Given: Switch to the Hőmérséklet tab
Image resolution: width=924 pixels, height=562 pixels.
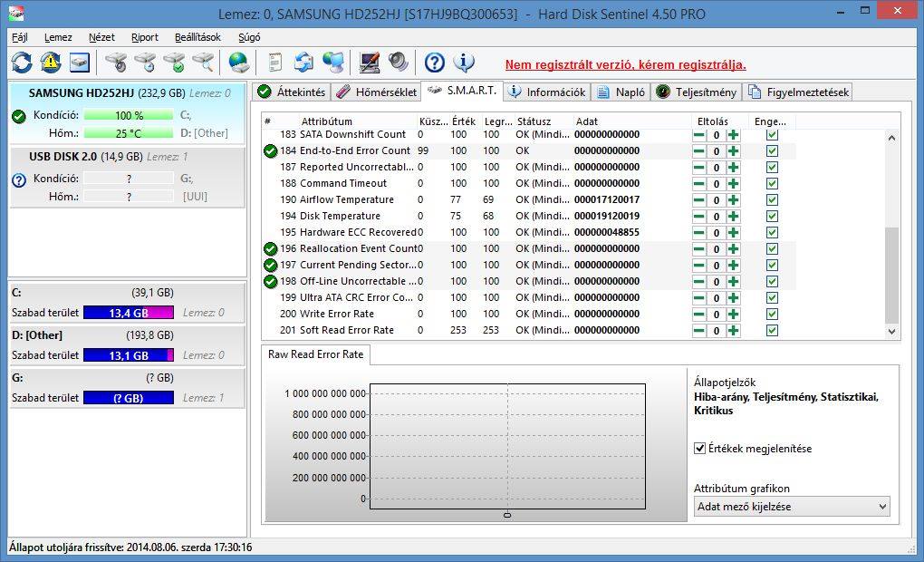Looking at the screenshot, I should pyautogui.click(x=377, y=92).
